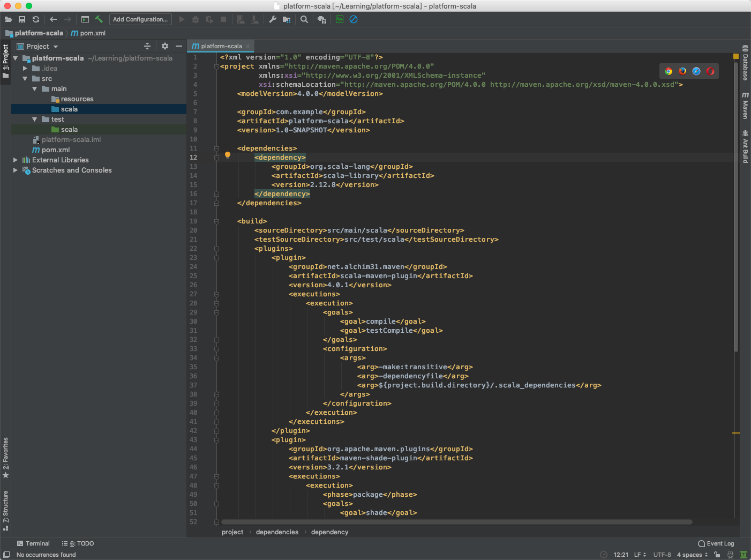Fold the build block at line 19

(x=216, y=221)
